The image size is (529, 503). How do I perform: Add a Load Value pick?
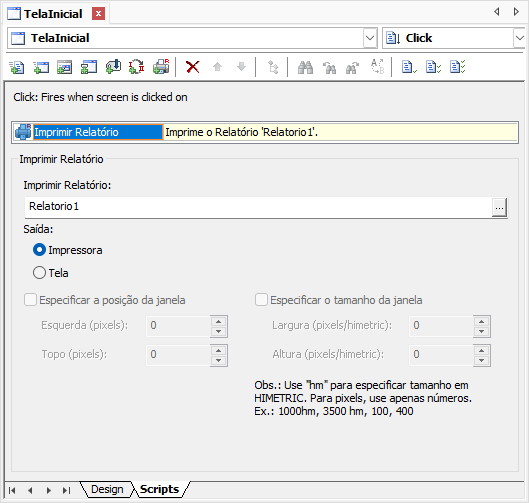click(x=113, y=67)
